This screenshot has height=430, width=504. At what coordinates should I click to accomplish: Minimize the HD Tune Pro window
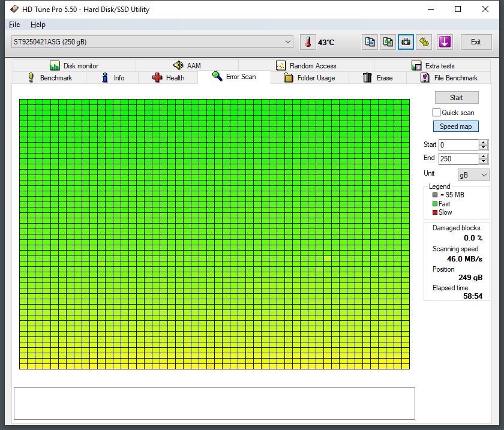click(x=431, y=9)
